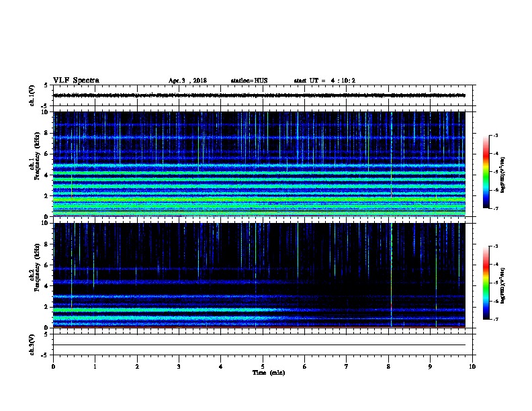This screenshot has width=532, height=411.
Task: Click the "5" tick on the time axis
Action: coord(263,367)
